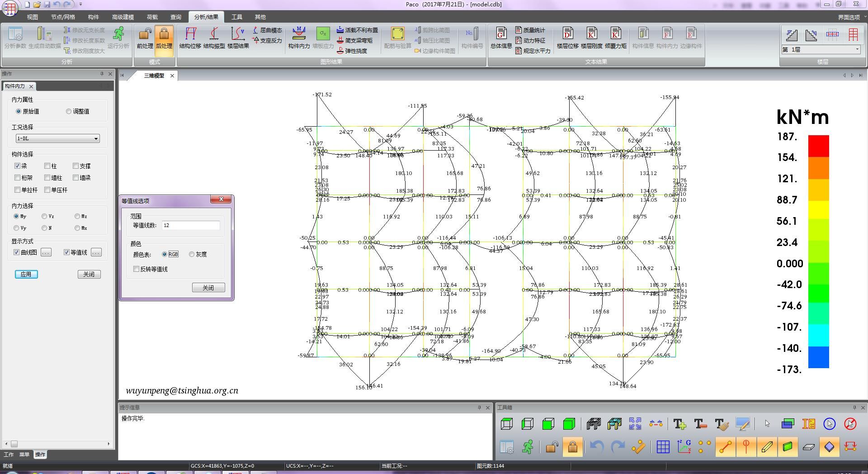The width and height of the screenshot is (868, 474).
Task: Click 屈曲模态 buckling mode item
Action: point(267,30)
